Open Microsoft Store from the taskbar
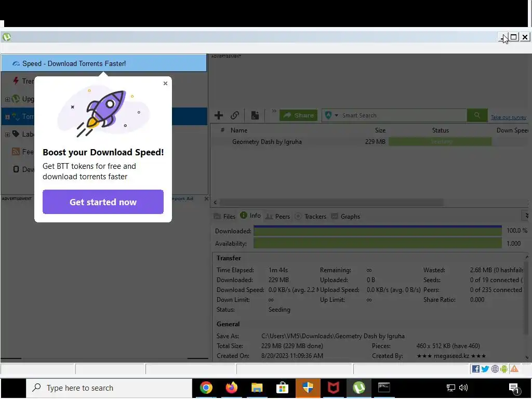The height and width of the screenshot is (399, 532). coord(282,388)
